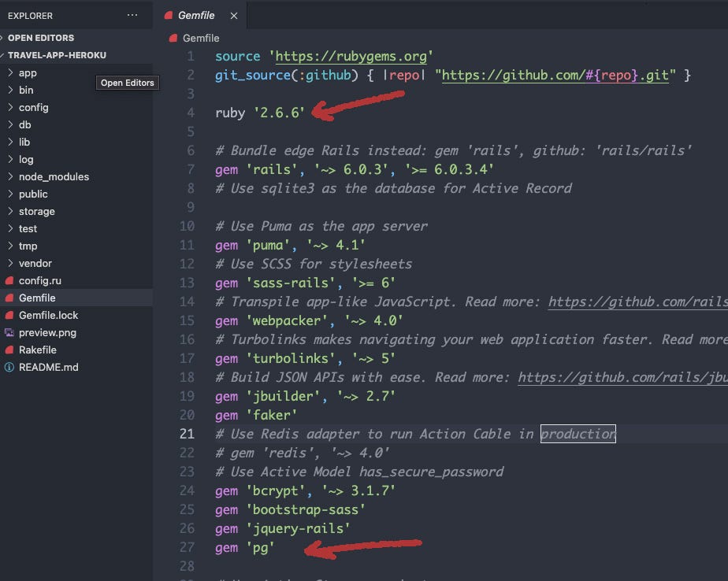The width and height of the screenshot is (728, 581).
Task: Follow the github.com/rails link on line 14
Action: (x=638, y=302)
